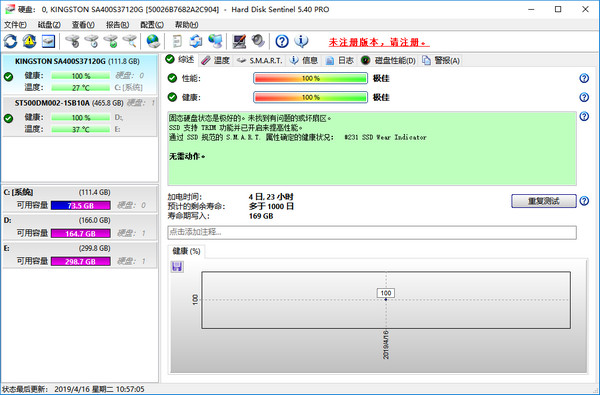This screenshot has height=395, width=600.
Task: Click the 重复测试 button
Action: pos(544,201)
